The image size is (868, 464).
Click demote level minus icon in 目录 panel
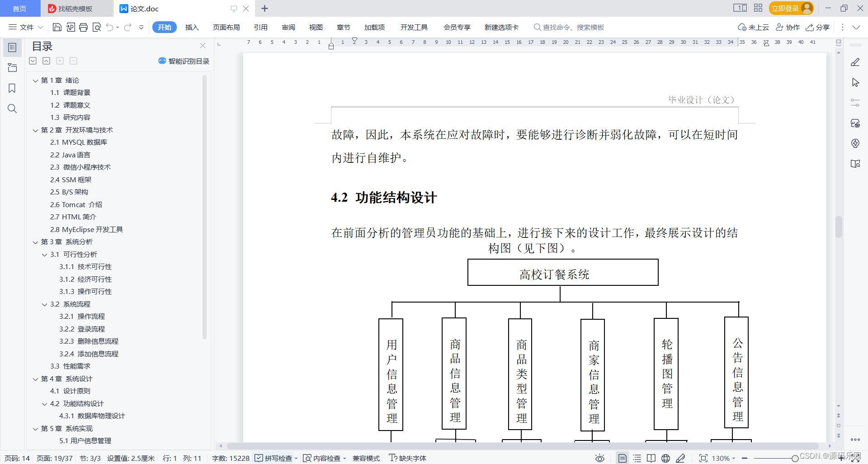coord(73,61)
